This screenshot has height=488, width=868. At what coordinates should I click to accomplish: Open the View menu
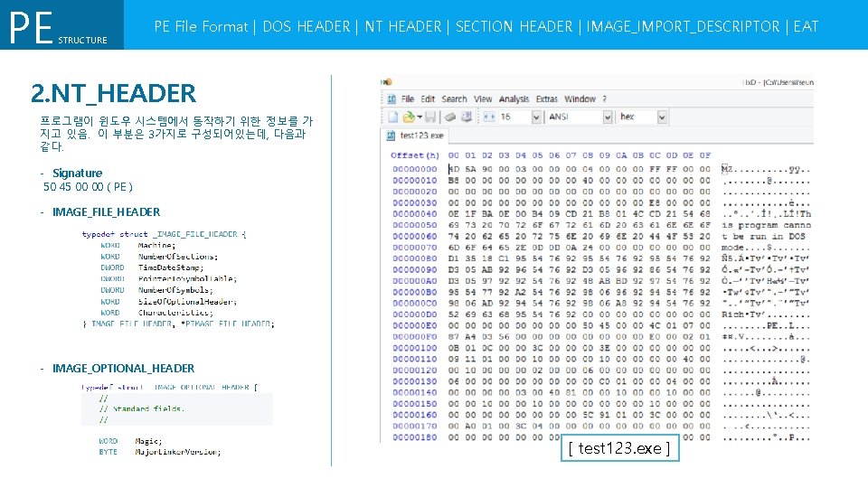click(x=483, y=99)
